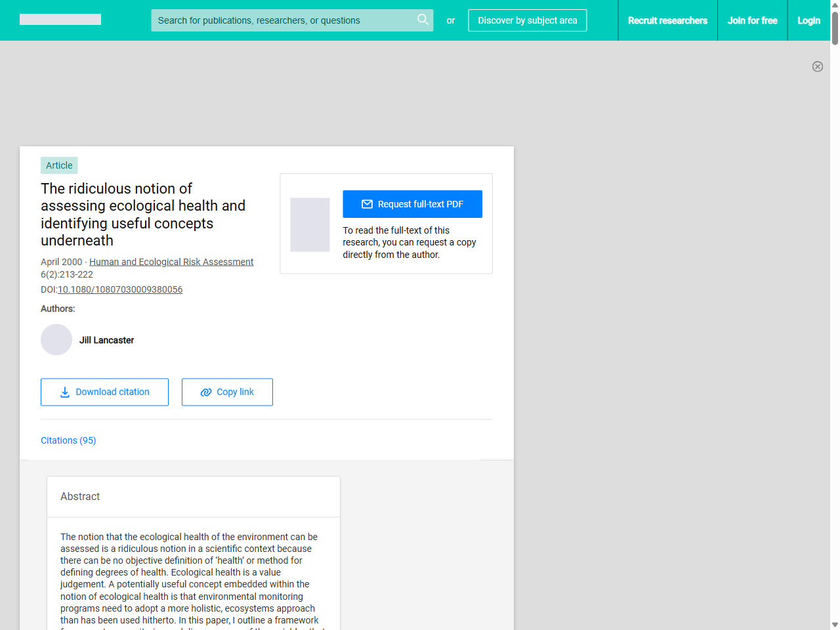Image resolution: width=840 pixels, height=630 pixels.
Task: Click the publication search input field
Action: [292, 20]
